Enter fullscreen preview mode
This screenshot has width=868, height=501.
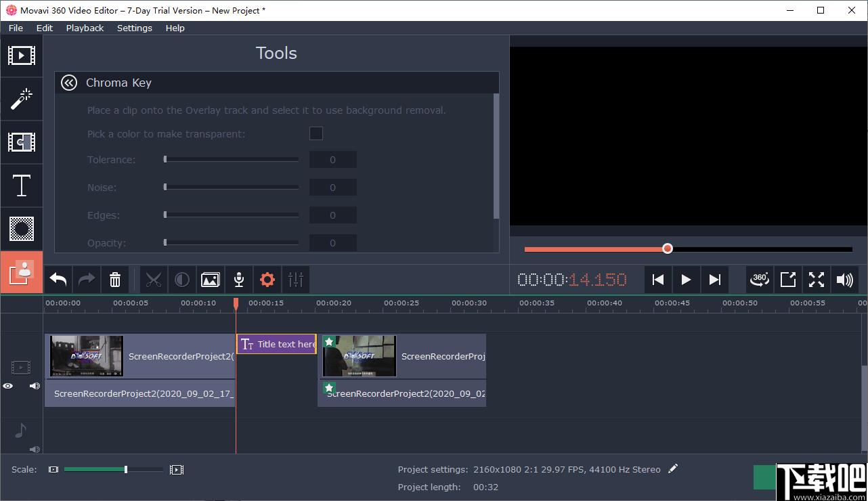817,280
